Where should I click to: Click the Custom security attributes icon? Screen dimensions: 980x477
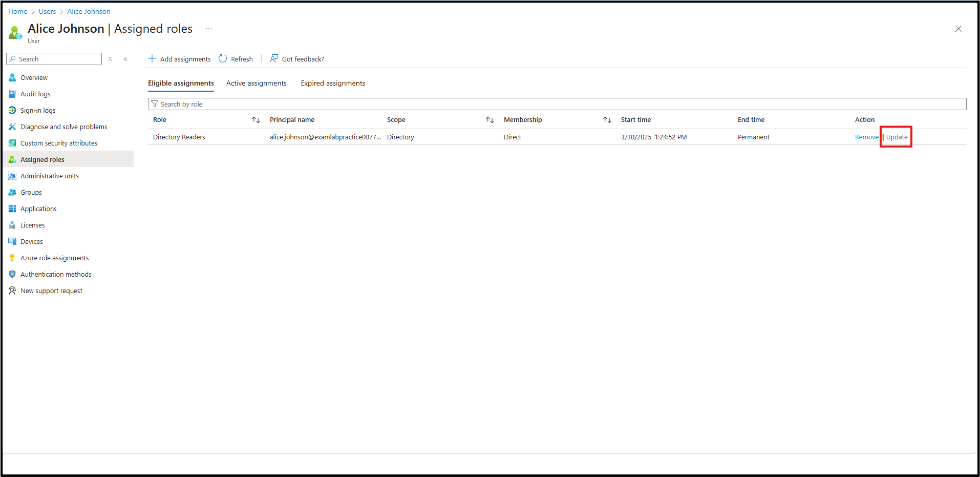[x=12, y=143]
